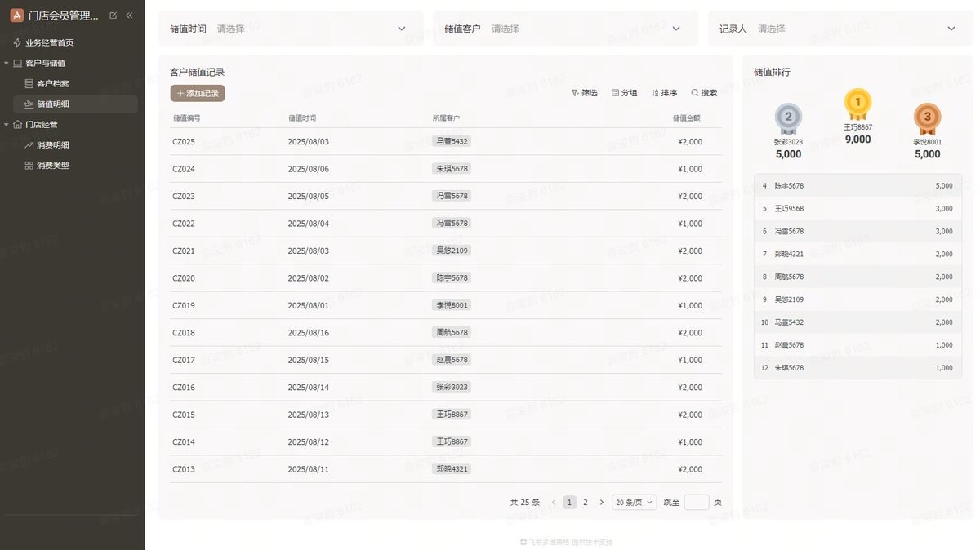
Task: Expand the 储值时间 dropdown
Action: tap(292, 29)
